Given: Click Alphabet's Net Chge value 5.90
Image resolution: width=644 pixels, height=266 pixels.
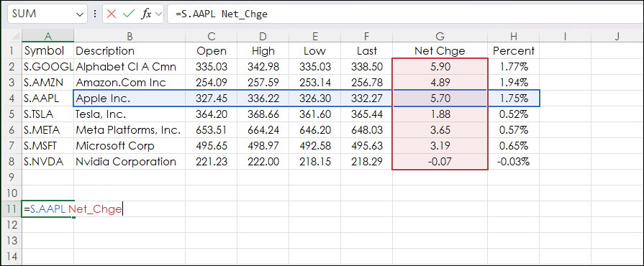Looking at the screenshot, I should 440,66.
